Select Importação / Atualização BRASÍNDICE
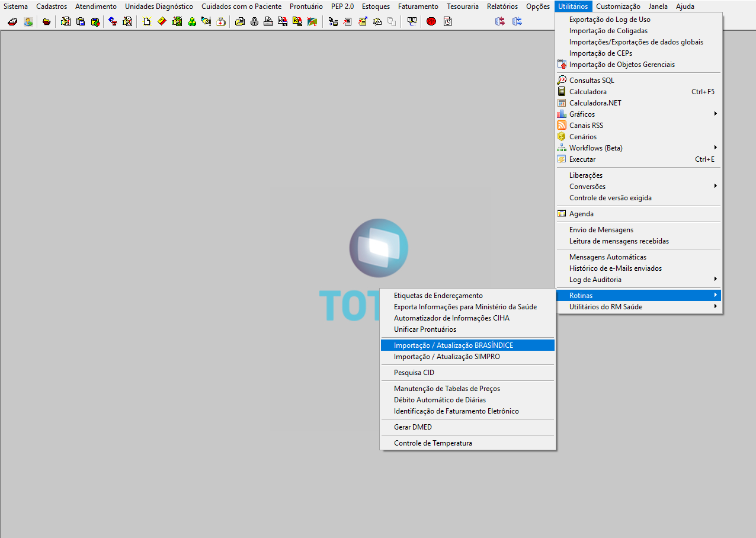Image resolution: width=756 pixels, height=538 pixels. point(467,345)
